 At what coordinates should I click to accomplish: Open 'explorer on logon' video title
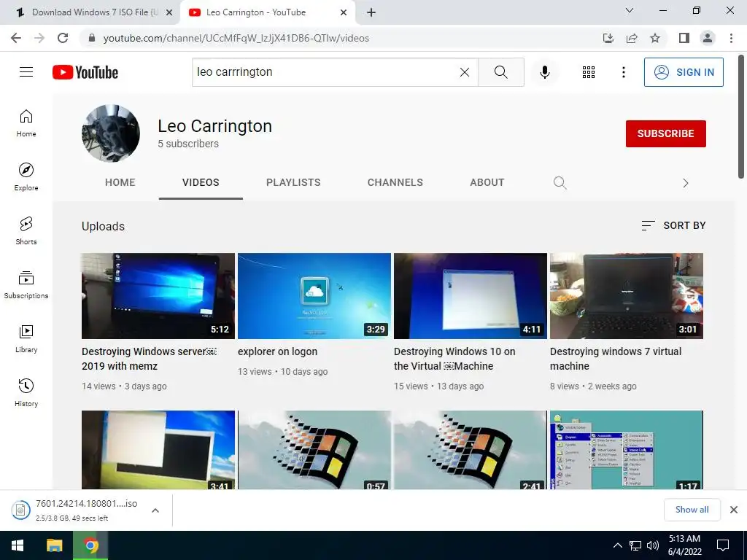(x=277, y=352)
